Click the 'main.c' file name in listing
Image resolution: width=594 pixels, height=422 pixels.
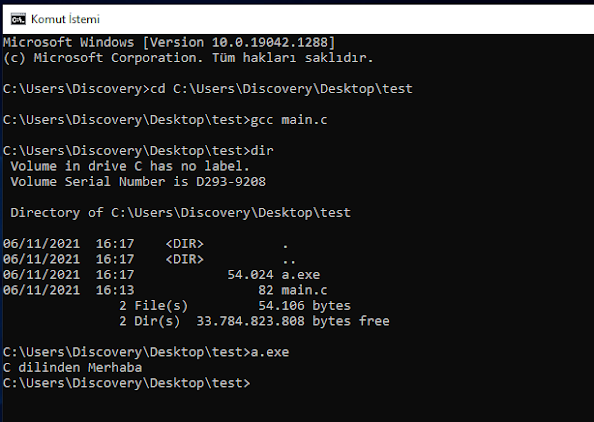[304, 290]
